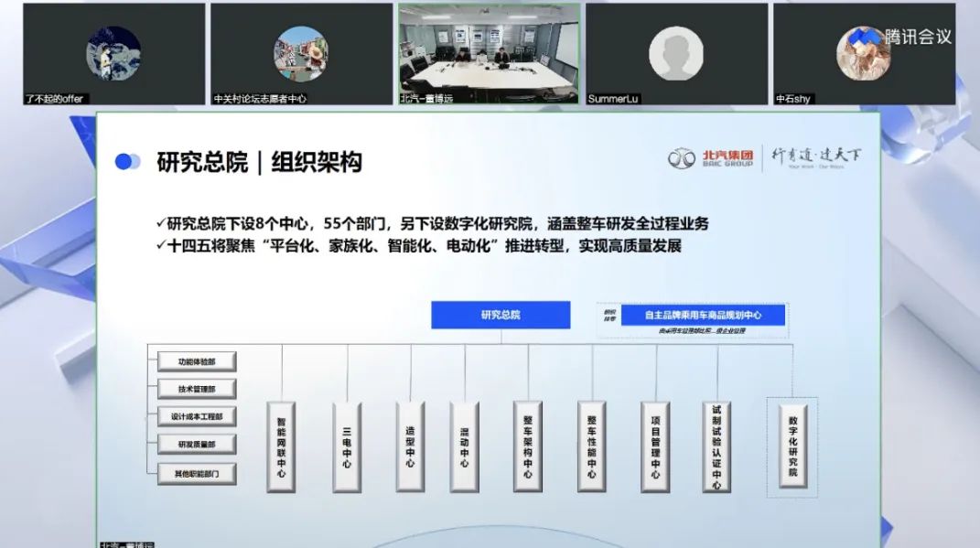Click the 中石shy participant avatar
The width and height of the screenshot is (980, 548).
click(862, 52)
